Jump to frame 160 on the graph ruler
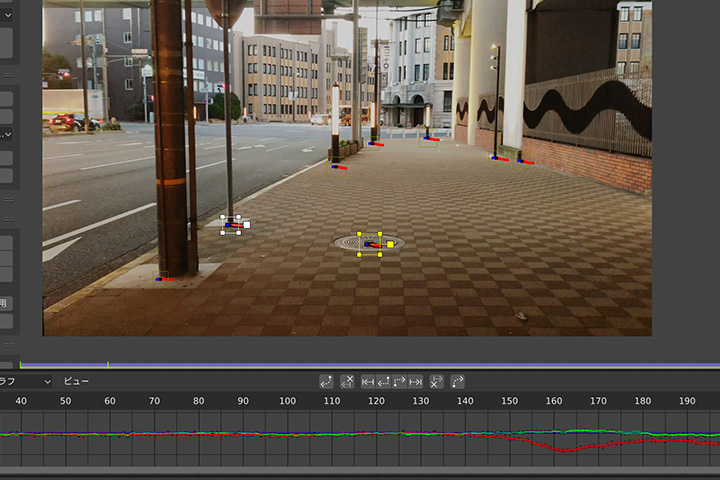 554,401
